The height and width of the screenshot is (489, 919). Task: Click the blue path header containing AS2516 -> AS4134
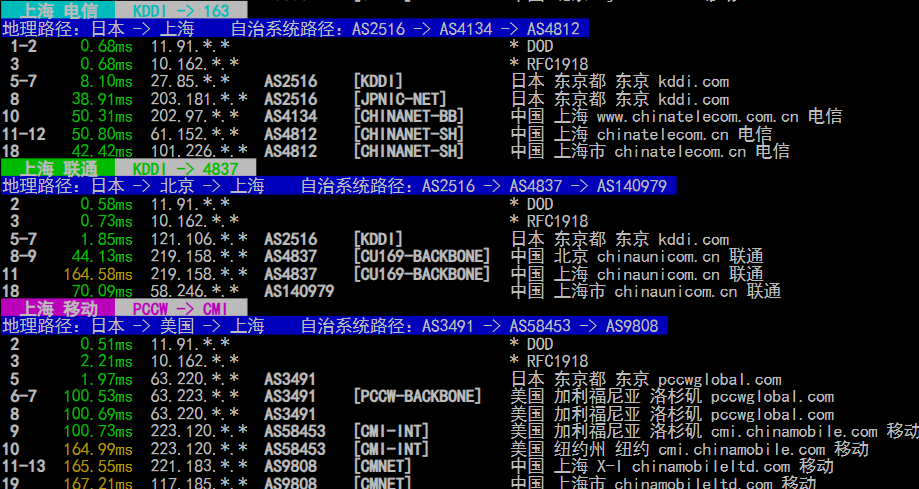pyautogui.click(x=295, y=29)
